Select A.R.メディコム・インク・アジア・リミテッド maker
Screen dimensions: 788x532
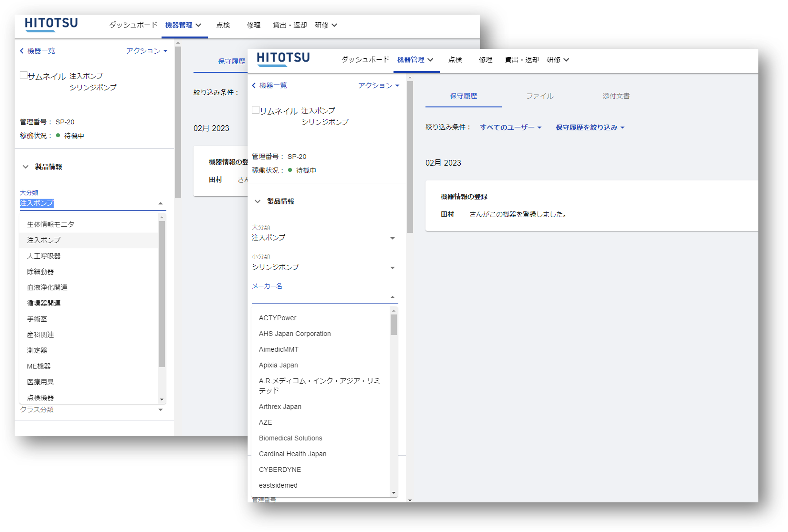pos(321,386)
